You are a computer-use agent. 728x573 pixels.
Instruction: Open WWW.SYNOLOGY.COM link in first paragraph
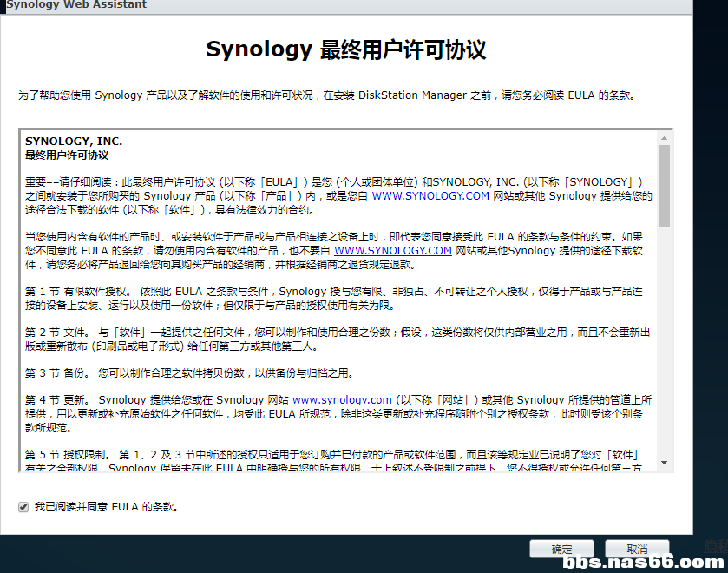click(430, 196)
